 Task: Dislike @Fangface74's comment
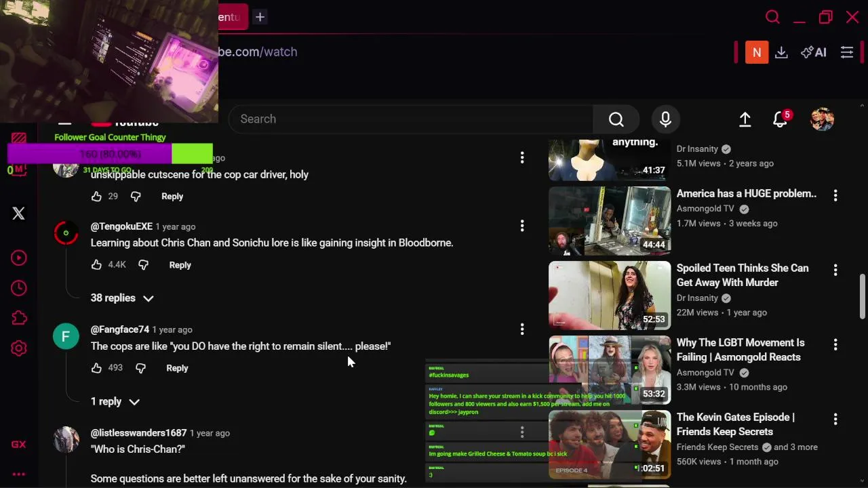(x=140, y=368)
